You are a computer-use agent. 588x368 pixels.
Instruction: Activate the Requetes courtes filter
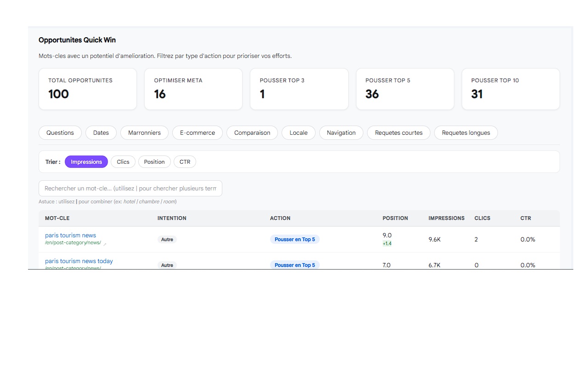tap(398, 132)
